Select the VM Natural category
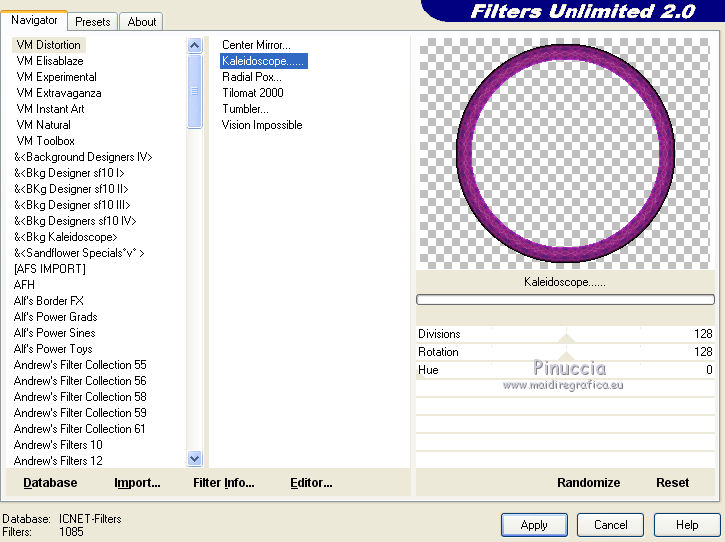This screenshot has height=542, width=725. tap(43, 125)
